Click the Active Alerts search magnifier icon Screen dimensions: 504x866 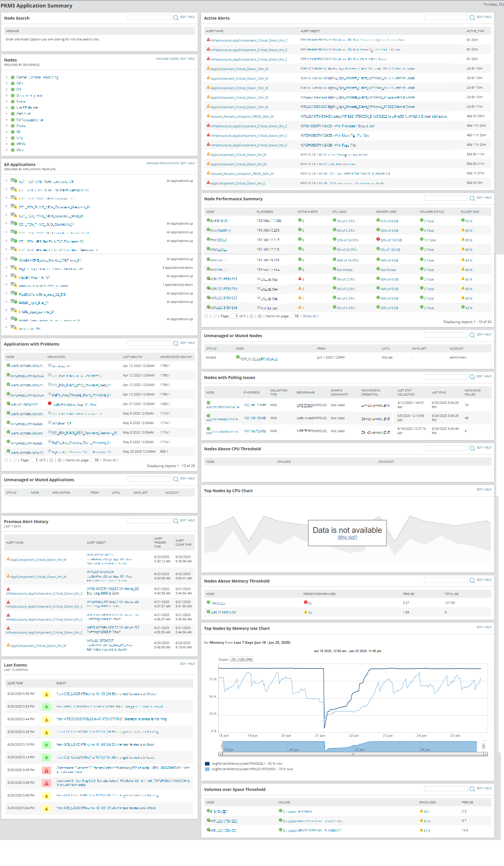[472, 18]
